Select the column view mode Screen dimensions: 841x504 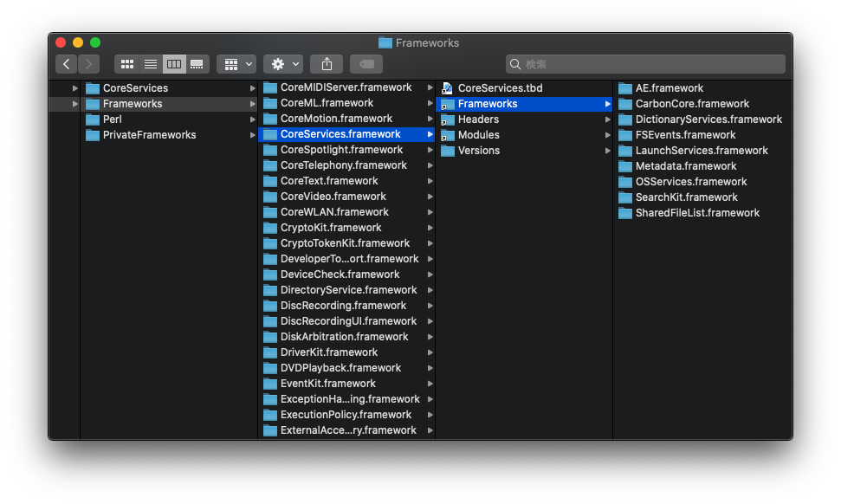click(x=173, y=63)
